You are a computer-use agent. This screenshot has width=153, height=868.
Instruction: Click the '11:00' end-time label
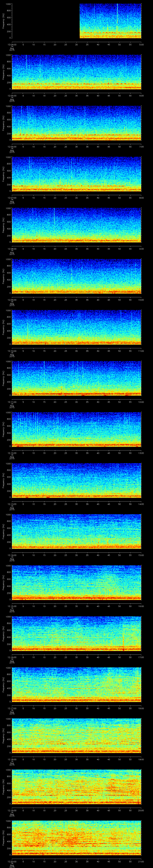pyautogui.click(x=141, y=351)
